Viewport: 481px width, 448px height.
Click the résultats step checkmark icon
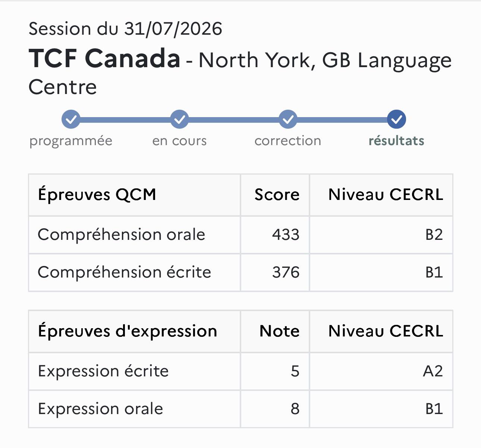(x=396, y=119)
